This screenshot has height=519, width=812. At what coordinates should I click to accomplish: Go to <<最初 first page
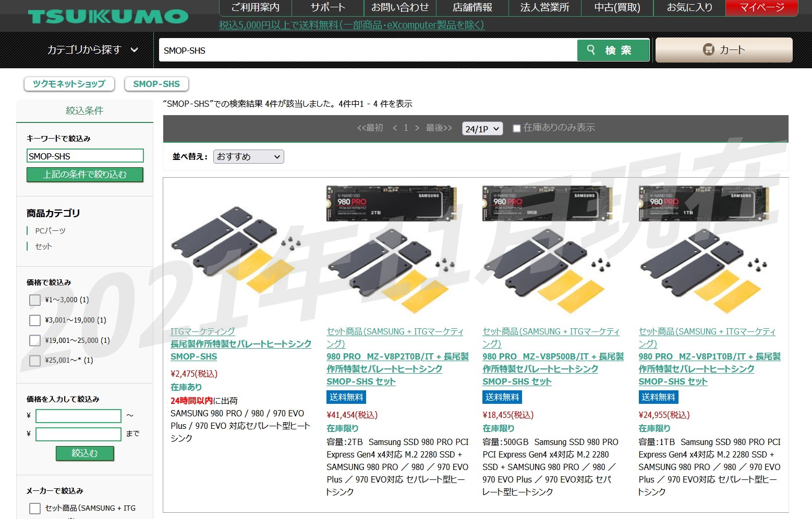pyautogui.click(x=370, y=128)
